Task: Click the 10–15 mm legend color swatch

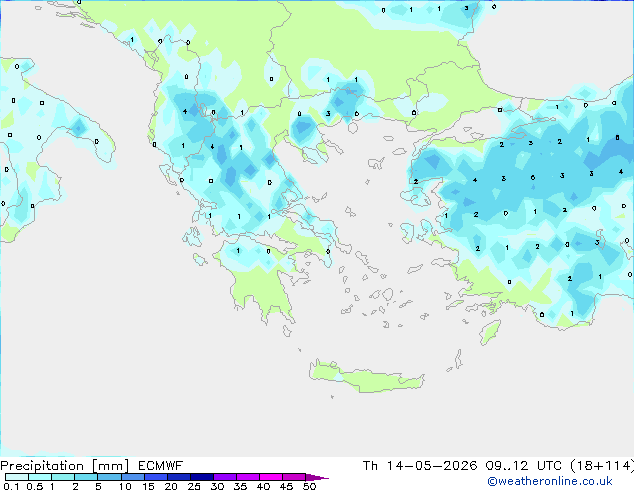Action: click(x=132, y=477)
